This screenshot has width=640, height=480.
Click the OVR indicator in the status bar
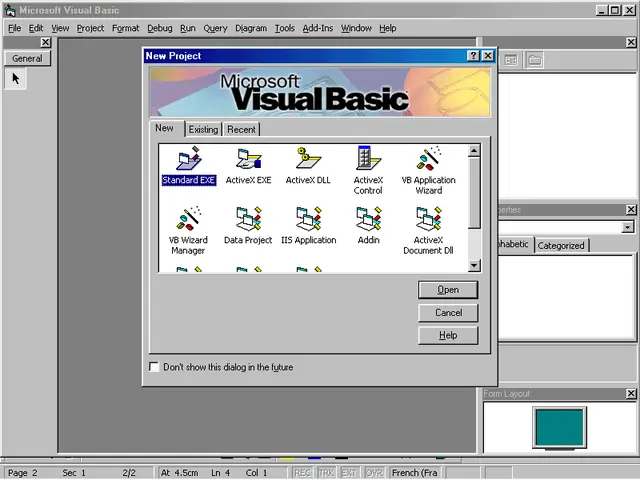pos(374,473)
